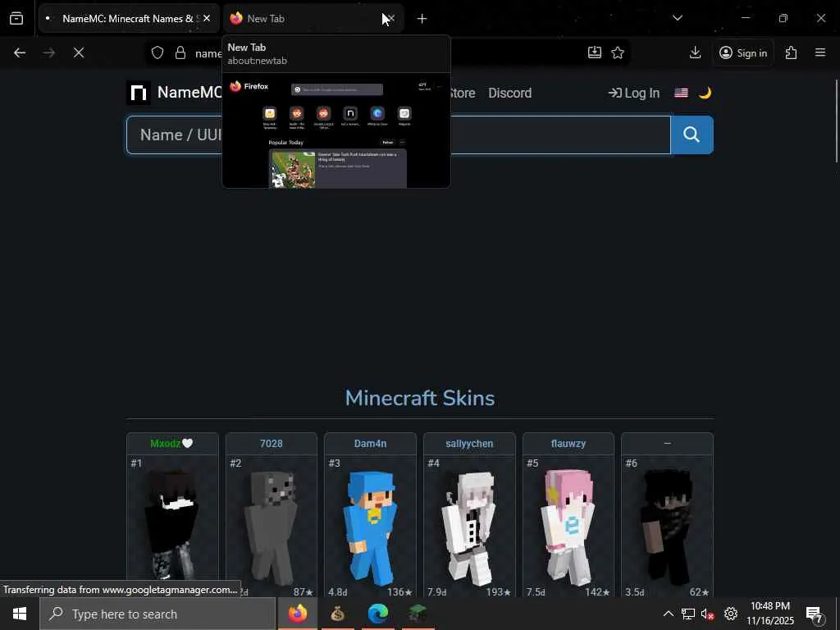
Task: View the #1 skin thumbnail
Action: point(172,525)
